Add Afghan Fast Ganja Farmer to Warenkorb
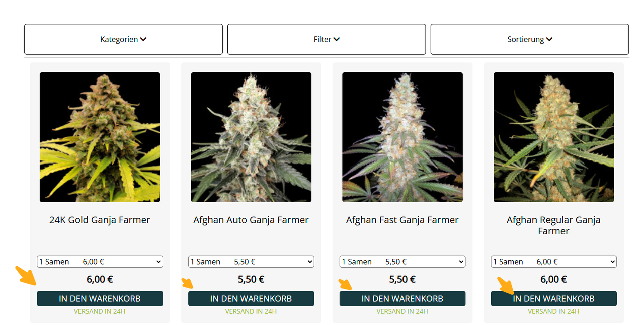Image resolution: width=644 pixels, height=325 pixels. 403,298
